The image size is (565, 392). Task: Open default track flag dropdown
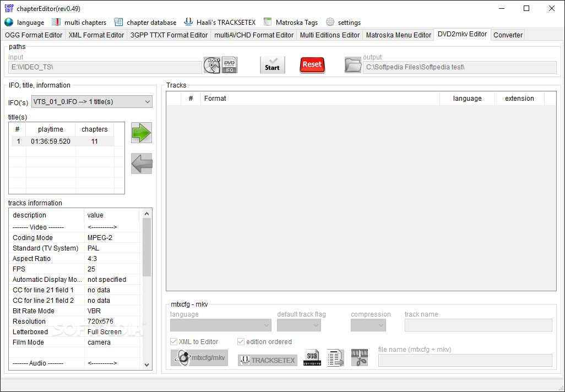click(x=298, y=325)
